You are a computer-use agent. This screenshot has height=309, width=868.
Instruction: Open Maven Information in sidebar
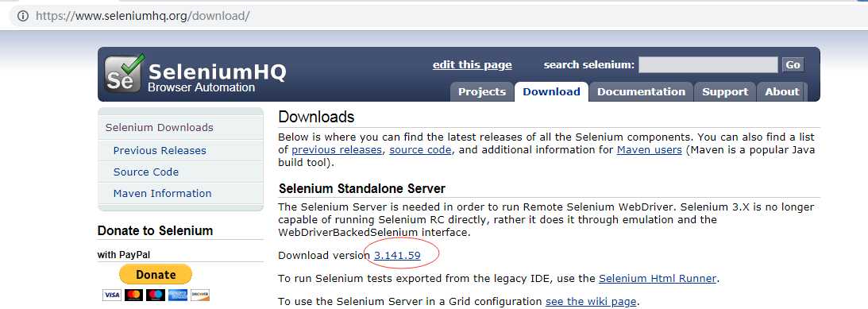click(x=162, y=193)
